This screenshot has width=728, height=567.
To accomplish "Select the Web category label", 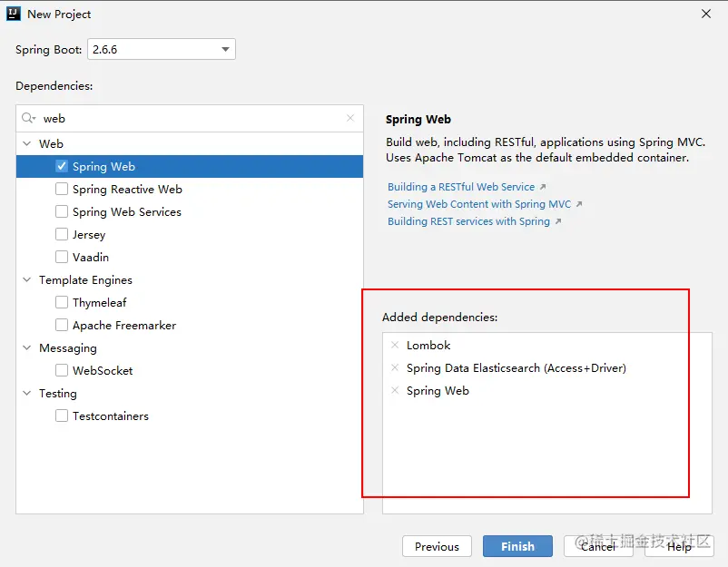I will (x=51, y=143).
